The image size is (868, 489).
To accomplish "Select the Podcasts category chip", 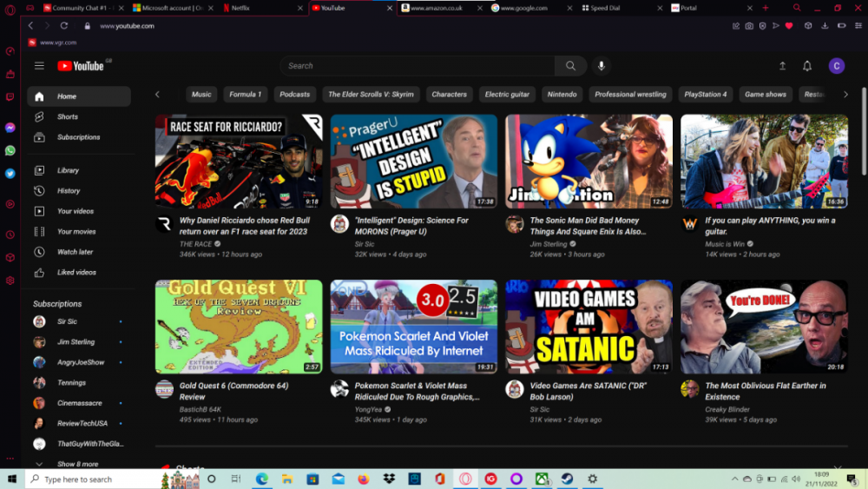I will pos(294,95).
